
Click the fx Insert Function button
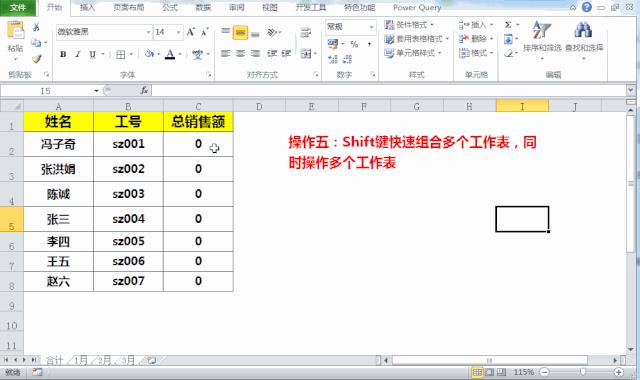point(144,90)
